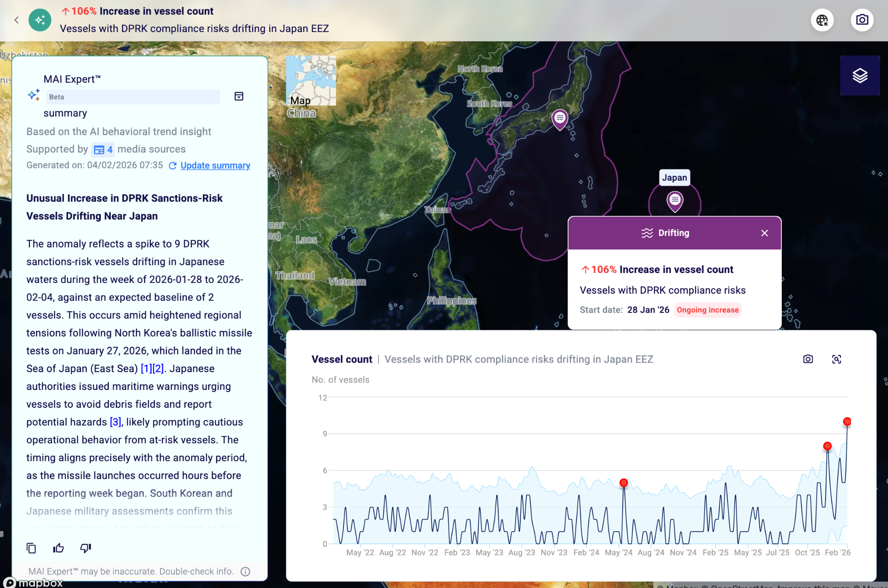Click the focus-search icon on the chart panel
The height and width of the screenshot is (588, 888).
click(837, 359)
